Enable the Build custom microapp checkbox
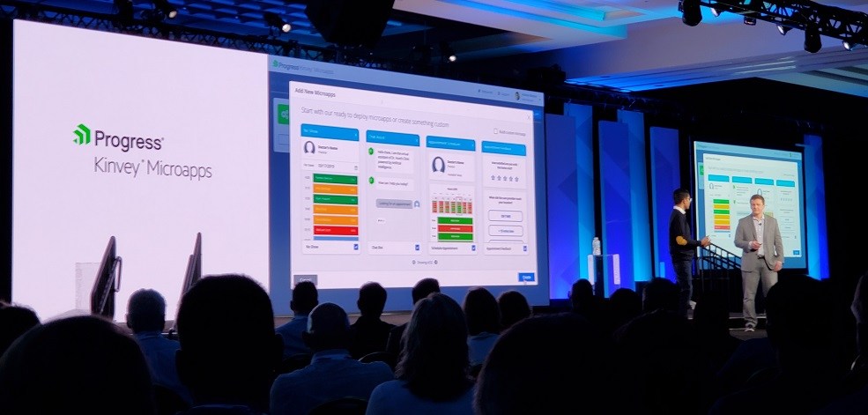The image size is (868, 415). [497, 131]
